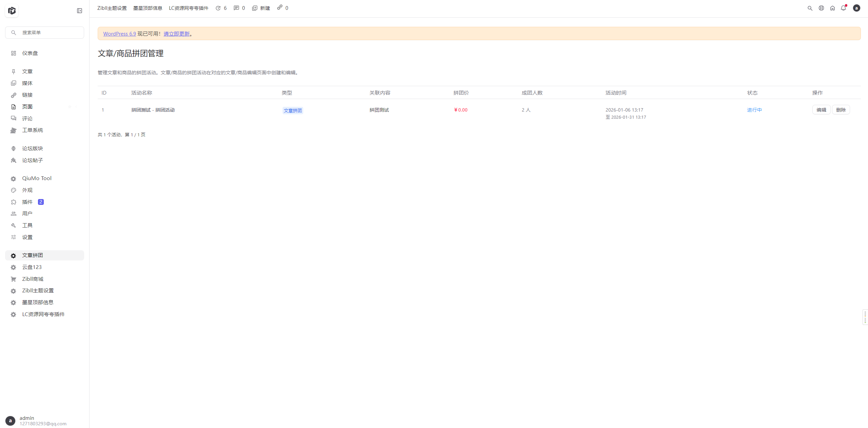Open the site logo icon
The image size is (868, 428).
pyautogui.click(x=12, y=11)
